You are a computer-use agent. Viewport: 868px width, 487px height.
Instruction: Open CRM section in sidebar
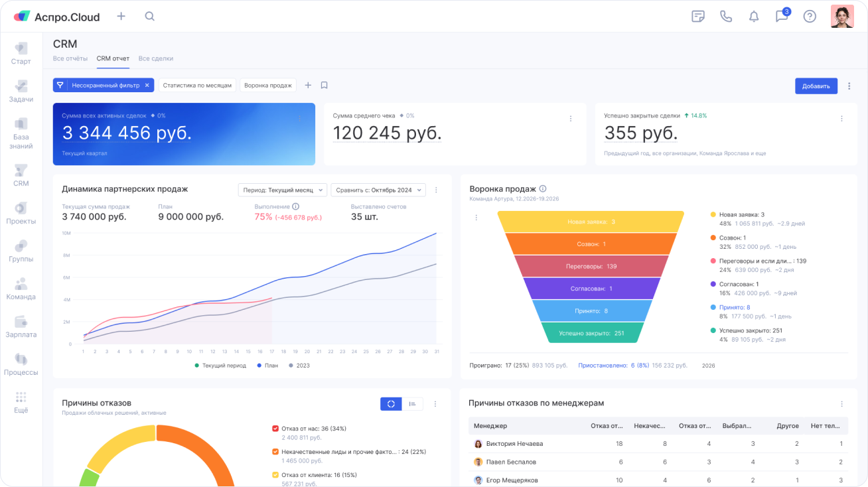pos(21,175)
